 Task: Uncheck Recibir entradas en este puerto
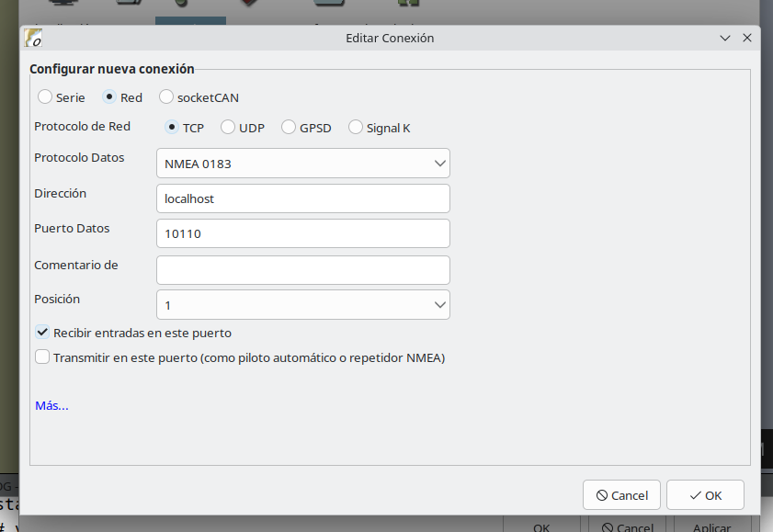click(x=42, y=333)
